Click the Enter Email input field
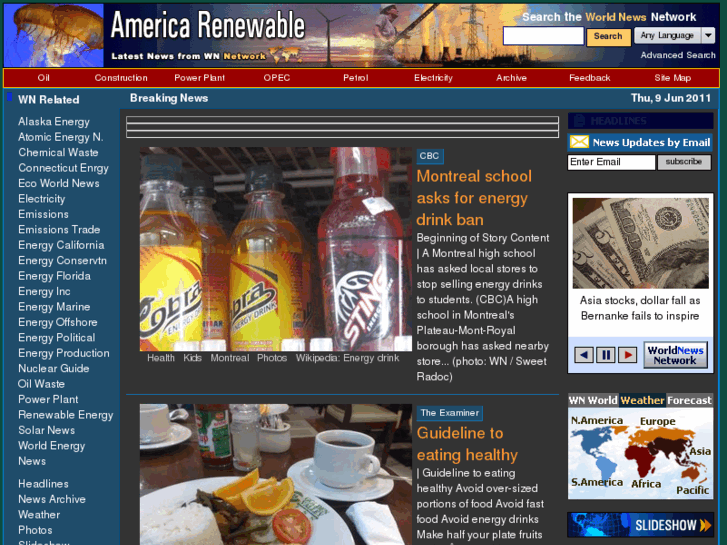This screenshot has height=545, width=727. click(x=611, y=162)
